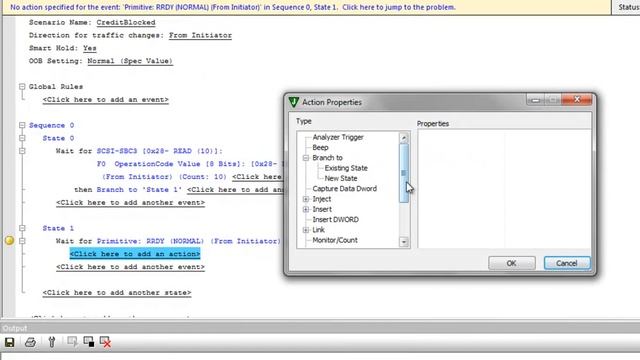Select Existing State under Branch to

pos(346,168)
